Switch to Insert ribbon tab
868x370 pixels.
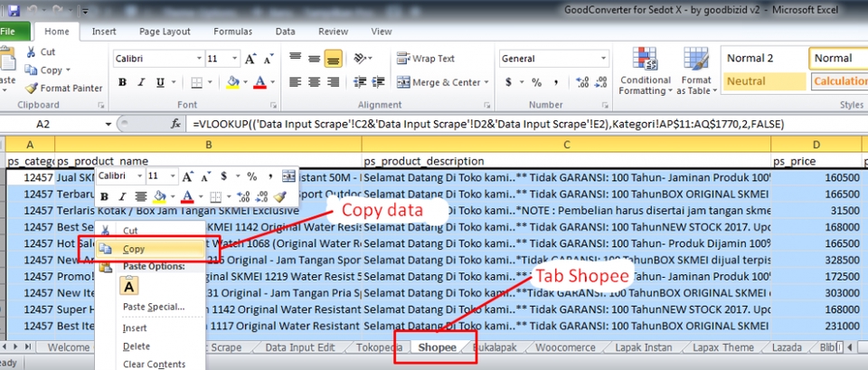pyautogui.click(x=104, y=32)
